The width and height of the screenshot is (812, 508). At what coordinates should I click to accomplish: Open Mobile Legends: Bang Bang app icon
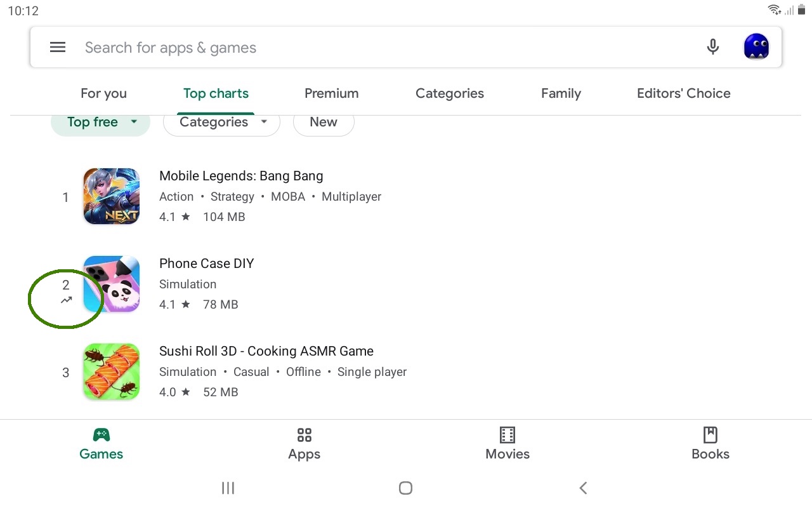pos(112,196)
